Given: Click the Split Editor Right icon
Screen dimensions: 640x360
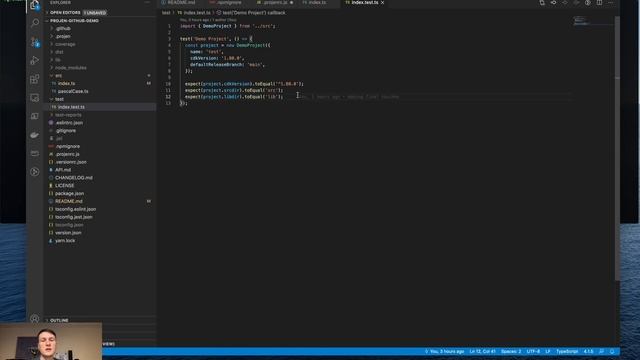Looking at the screenshot, I should (x=599, y=3).
